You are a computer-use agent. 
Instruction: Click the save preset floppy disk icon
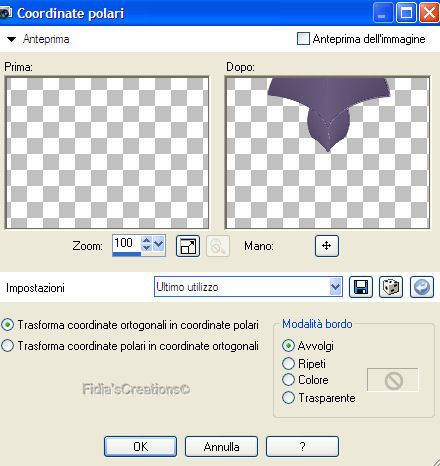360,287
